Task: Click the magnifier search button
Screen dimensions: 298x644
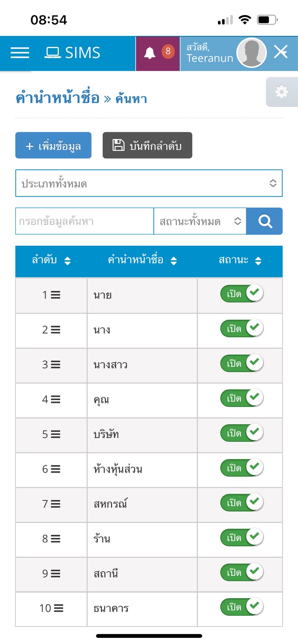Action: (x=264, y=221)
